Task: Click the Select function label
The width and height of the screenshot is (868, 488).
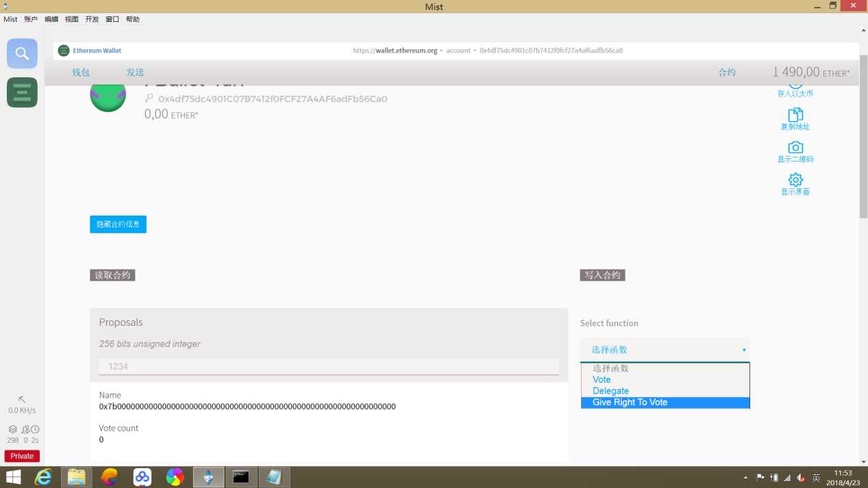Action: click(x=609, y=323)
